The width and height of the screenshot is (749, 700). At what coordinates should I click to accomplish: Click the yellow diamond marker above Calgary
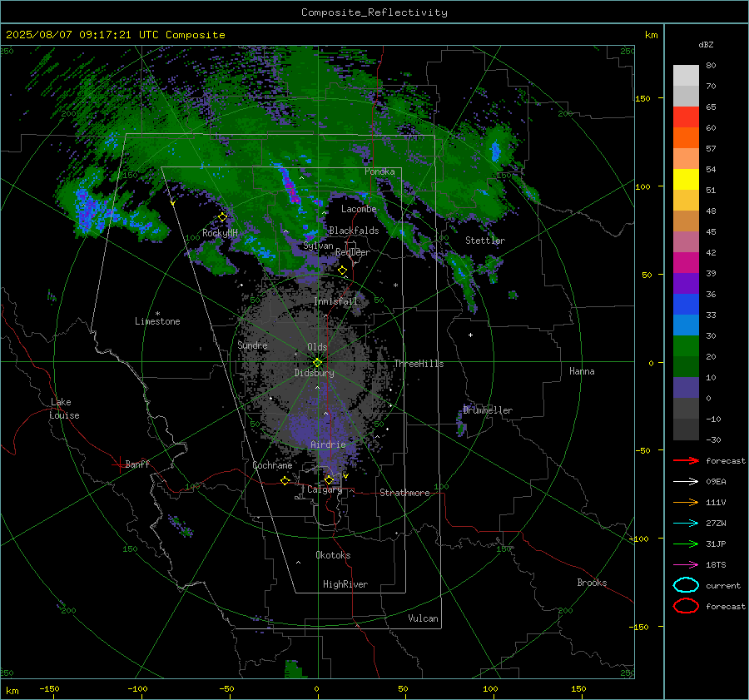click(x=329, y=479)
